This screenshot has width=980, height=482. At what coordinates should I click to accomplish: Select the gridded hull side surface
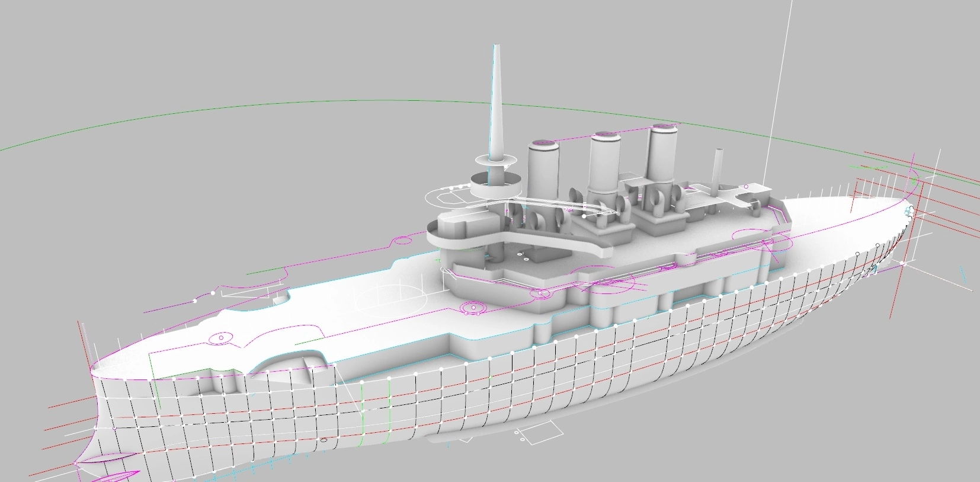point(474,391)
